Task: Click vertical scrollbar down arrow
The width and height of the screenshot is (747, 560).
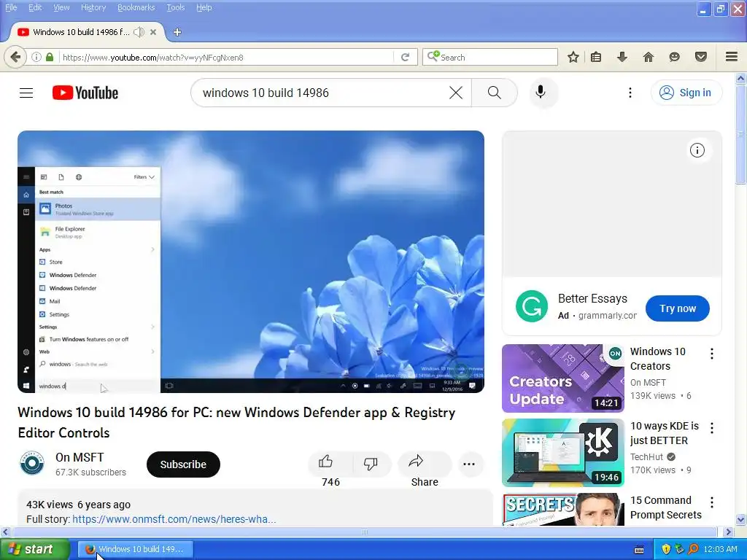Action: tap(740, 518)
